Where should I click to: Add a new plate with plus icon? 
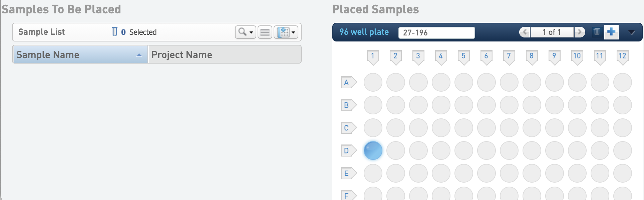(611, 32)
